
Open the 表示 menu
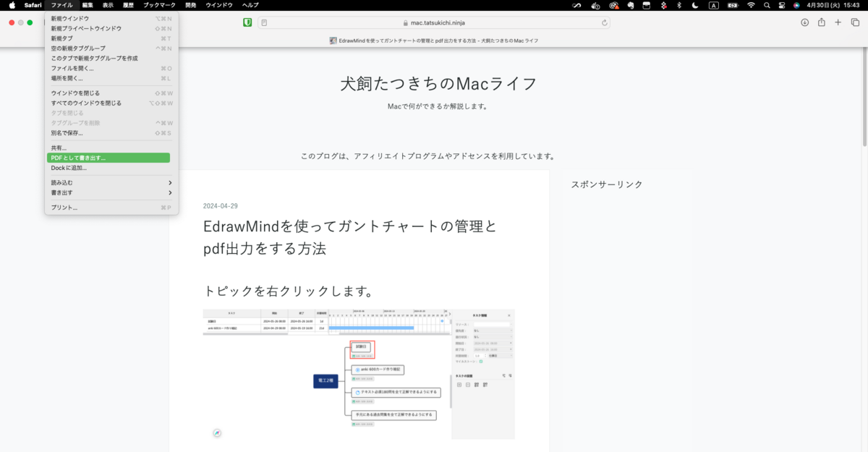108,5
